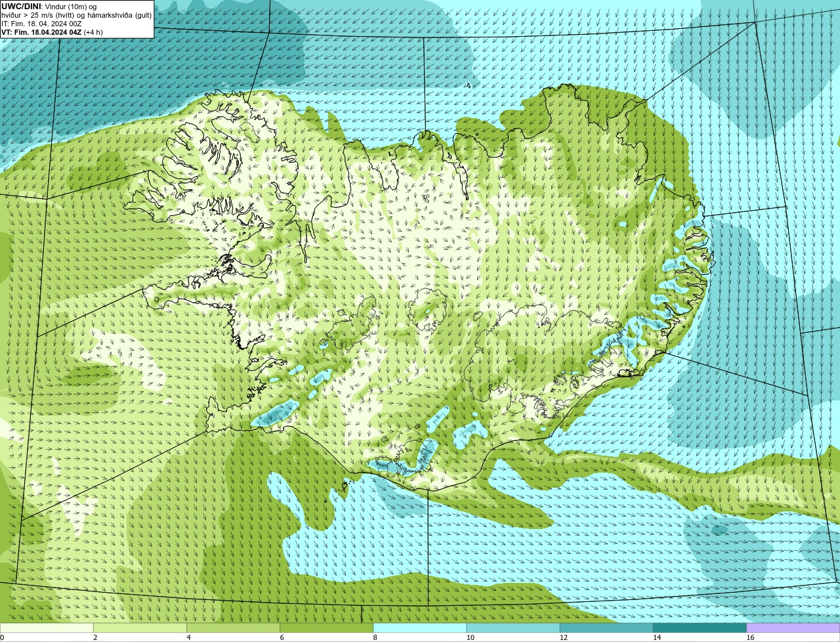Click the legend scale label '2'
Image resolution: width=840 pixels, height=642 pixels.
pyautogui.click(x=95, y=637)
